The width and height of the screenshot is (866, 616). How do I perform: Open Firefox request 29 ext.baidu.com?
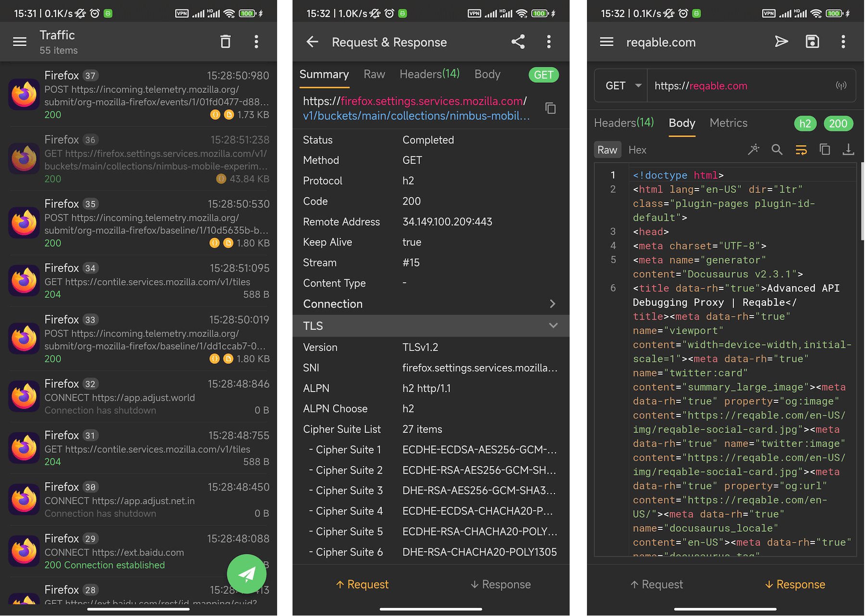139,552
